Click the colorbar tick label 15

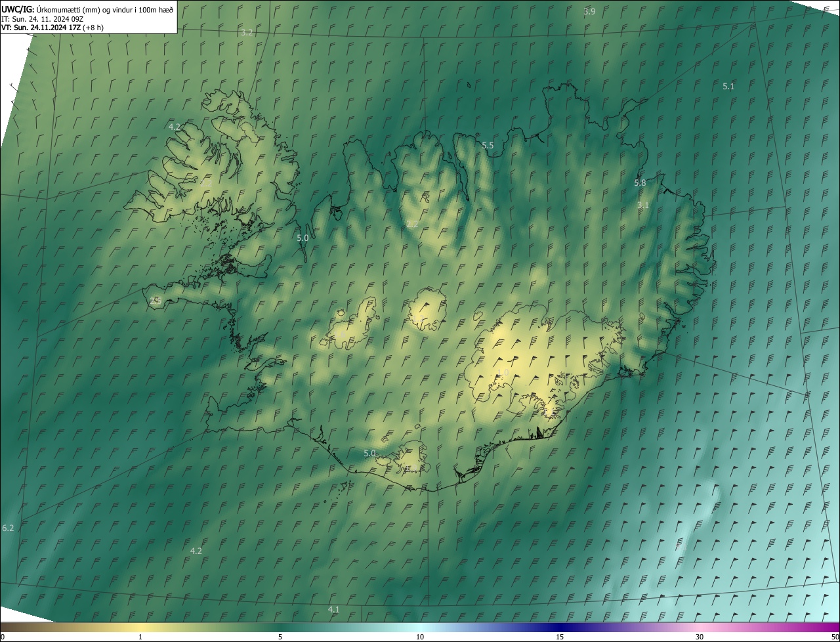pyautogui.click(x=560, y=637)
